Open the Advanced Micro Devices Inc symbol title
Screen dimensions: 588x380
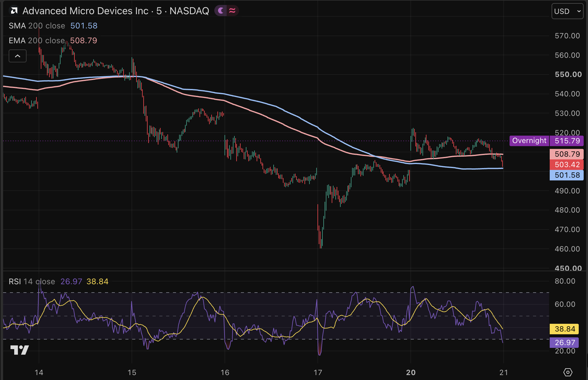(116, 11)
